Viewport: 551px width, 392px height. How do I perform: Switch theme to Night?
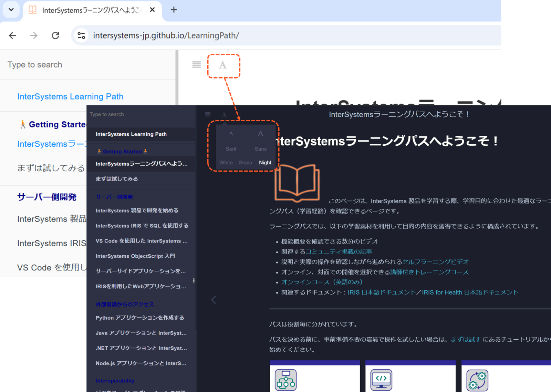265,163
